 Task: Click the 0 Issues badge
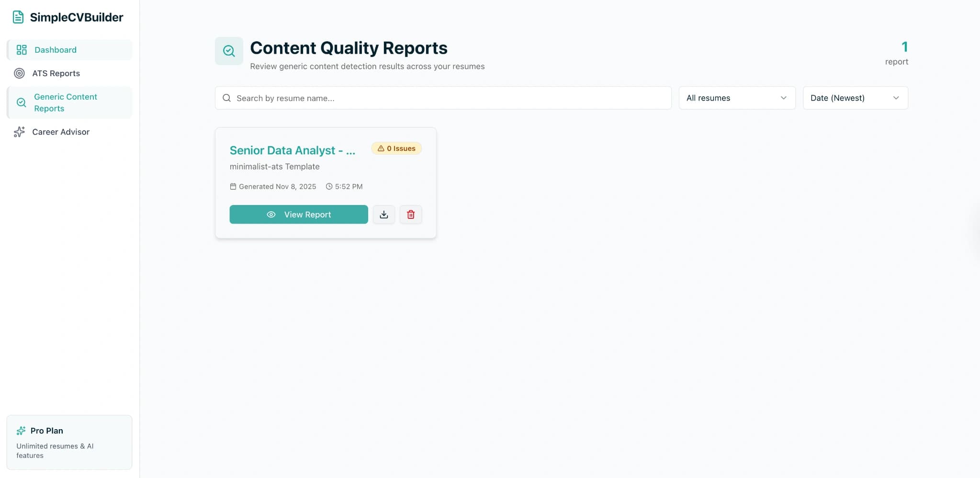[396, 148]
